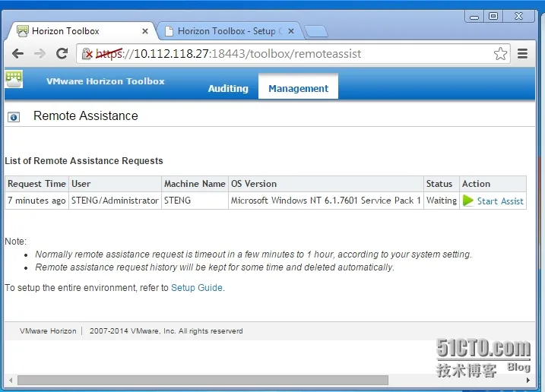Screen dimensions: 545x392
Task: Click the Action column header
Action: (493, 184)
